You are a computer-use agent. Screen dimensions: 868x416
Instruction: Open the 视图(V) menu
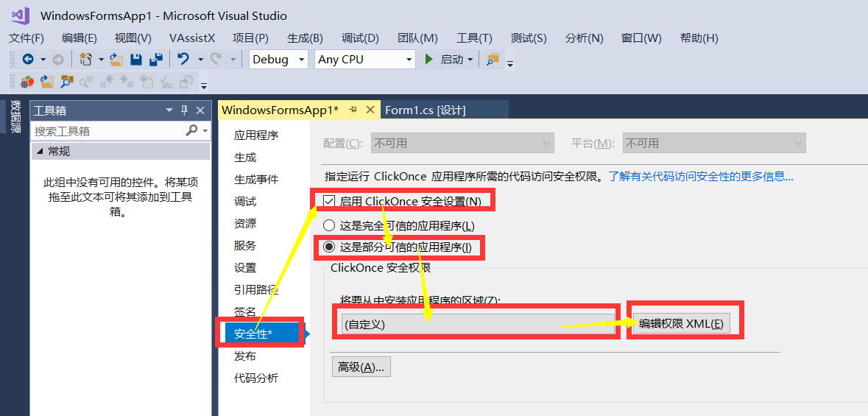(133, 38)
